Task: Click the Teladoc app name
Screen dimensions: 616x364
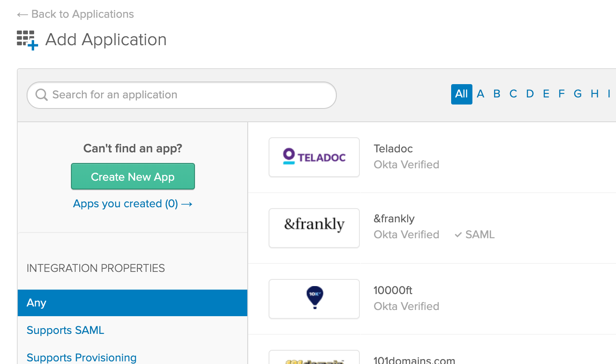Action: point(393,149)
